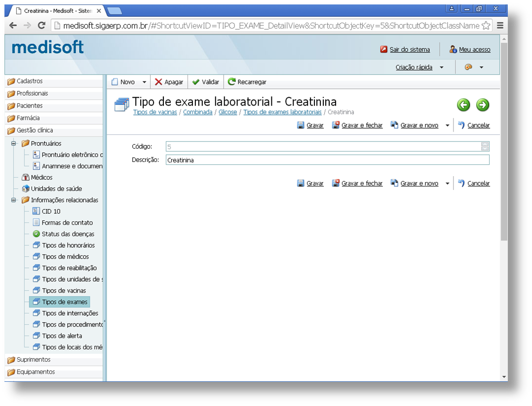Click the Gestão clínica navigation group
Image resolution: width=532 pixels, height=406 pixels.
pyautogui.click(x=54, y=130)
